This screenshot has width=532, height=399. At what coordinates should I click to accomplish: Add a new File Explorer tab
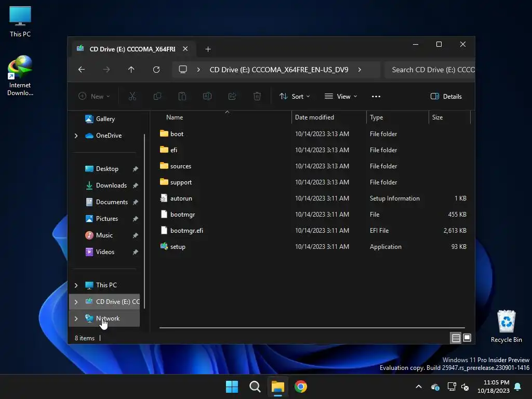click(x=208, y=49)
